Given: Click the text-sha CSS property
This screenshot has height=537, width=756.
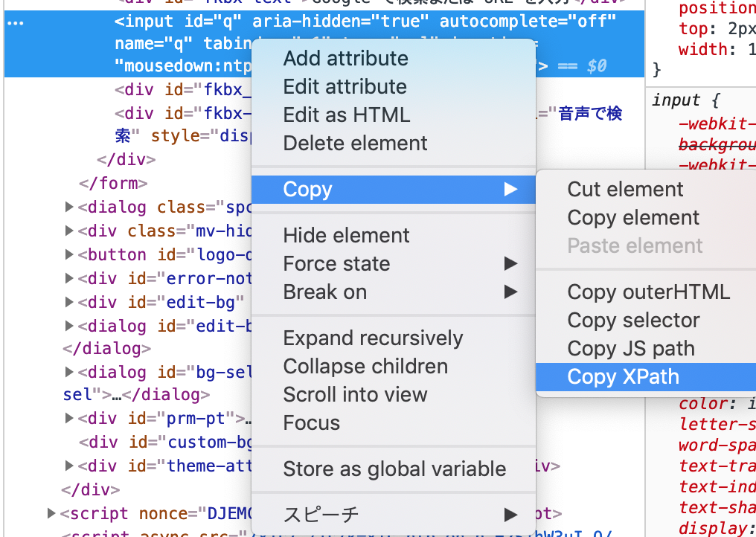Looking at the screenshot, I should point(717,507).
